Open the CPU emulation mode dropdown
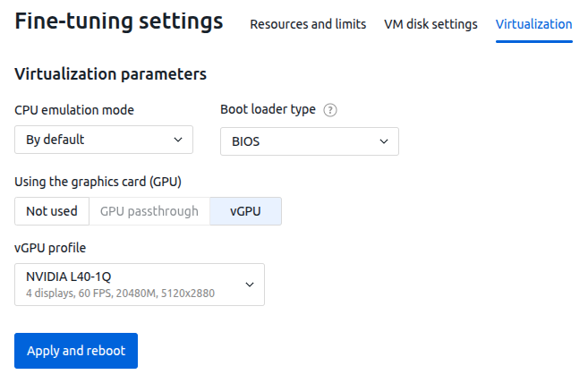588x383 pixels. (104, 140)
